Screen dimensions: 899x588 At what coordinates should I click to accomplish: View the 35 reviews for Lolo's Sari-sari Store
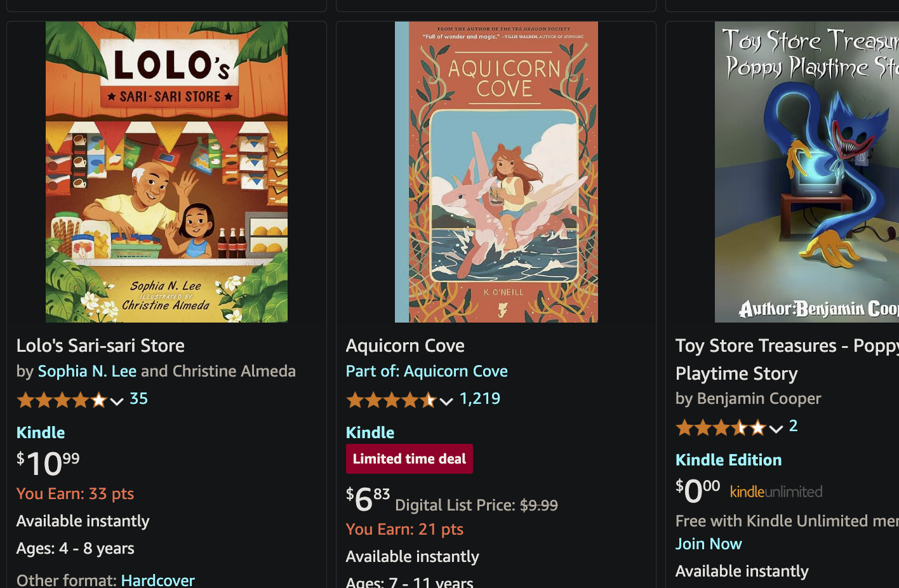[138, 399]
